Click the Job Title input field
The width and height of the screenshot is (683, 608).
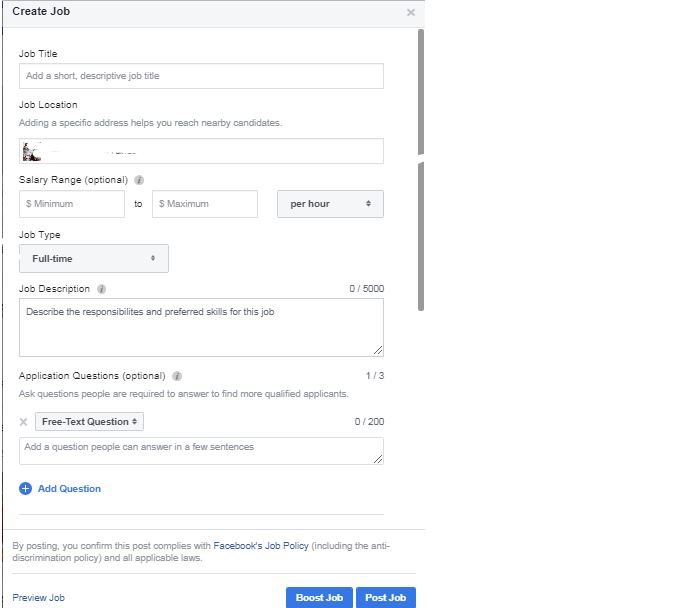(x=201, y=76)
